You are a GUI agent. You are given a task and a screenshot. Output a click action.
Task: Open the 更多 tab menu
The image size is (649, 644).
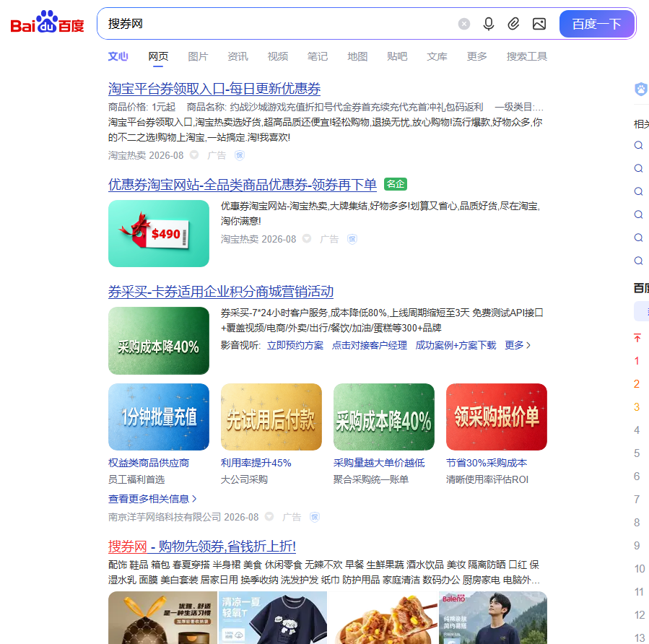point(476,56)
